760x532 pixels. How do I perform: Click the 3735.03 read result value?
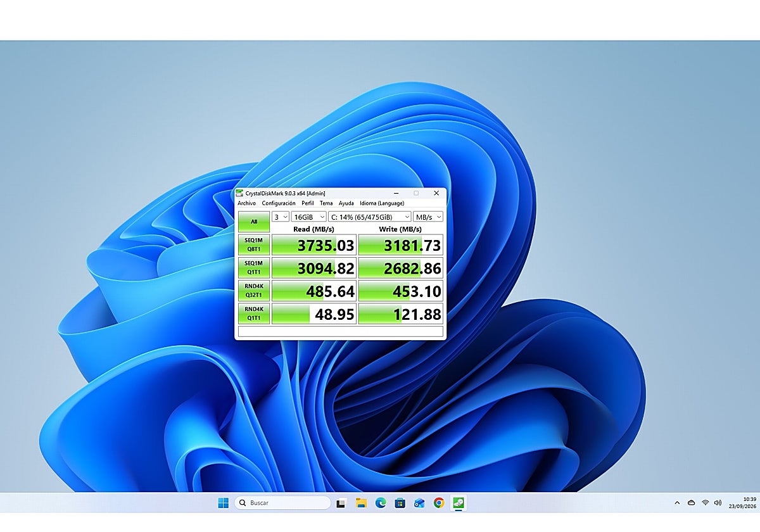314,244
